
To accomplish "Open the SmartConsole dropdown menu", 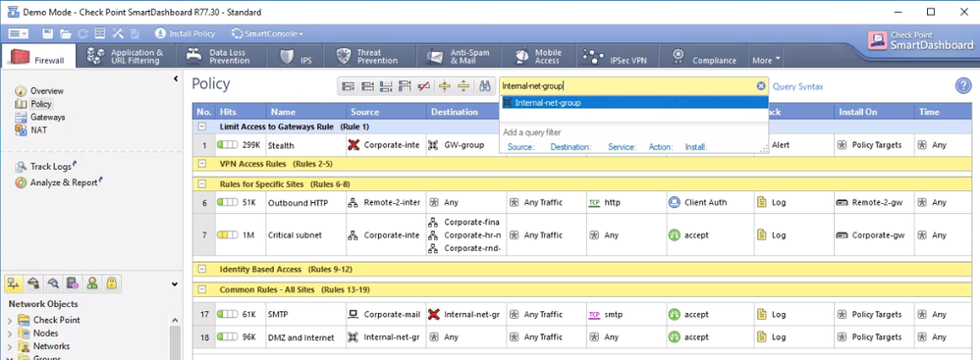I will click(267, 33).
